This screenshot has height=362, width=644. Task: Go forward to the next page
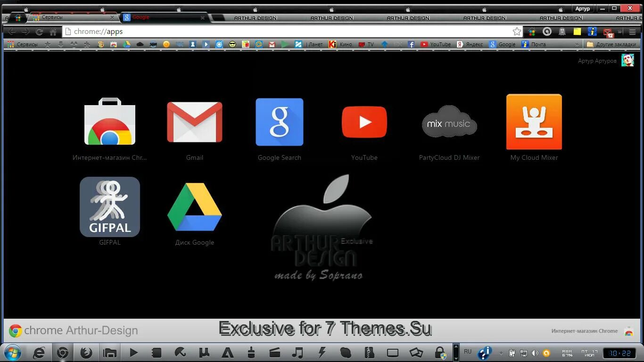25,32
